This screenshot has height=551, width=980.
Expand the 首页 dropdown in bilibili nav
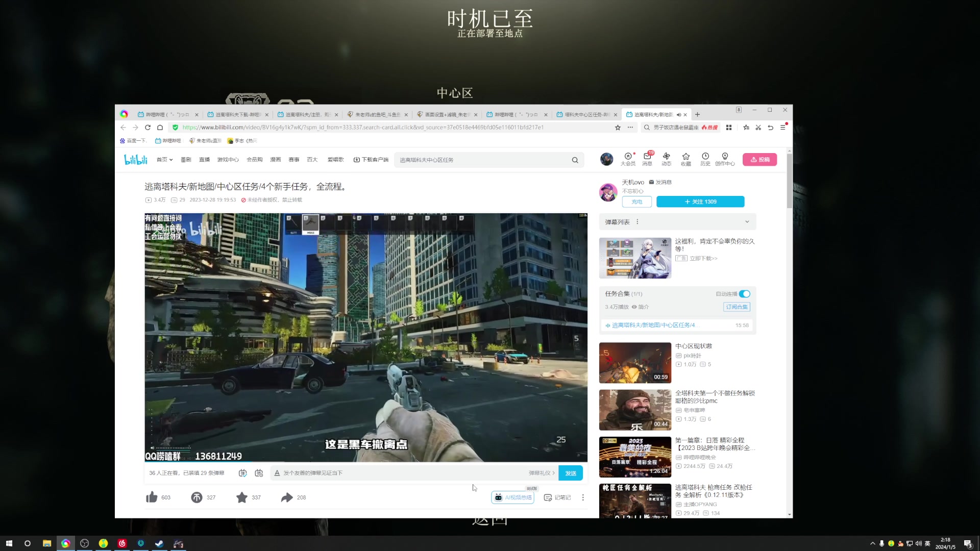pos(164,160)
